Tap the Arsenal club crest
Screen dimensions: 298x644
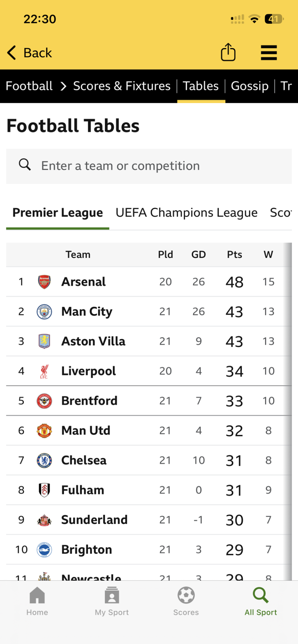(44, 282)
